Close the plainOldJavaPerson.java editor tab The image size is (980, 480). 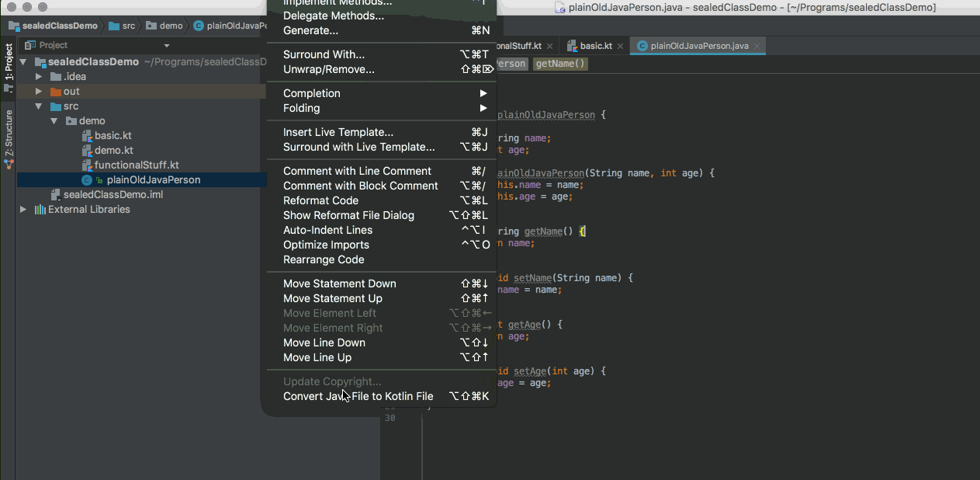click(757, 47)
